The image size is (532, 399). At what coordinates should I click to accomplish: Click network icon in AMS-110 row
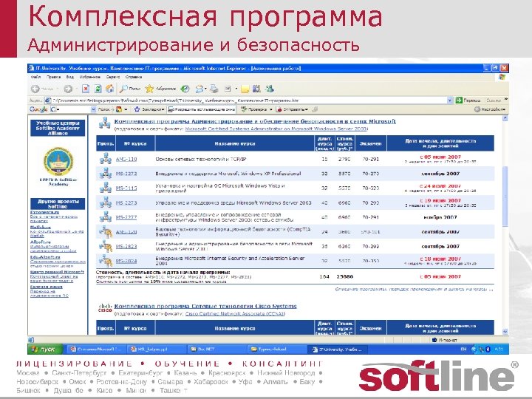coord(106,158)
